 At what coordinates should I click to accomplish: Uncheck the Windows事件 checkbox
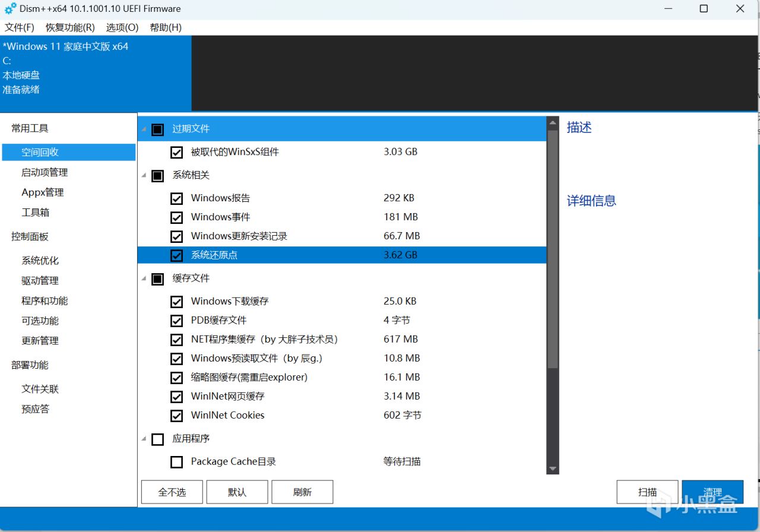point(176,217)
